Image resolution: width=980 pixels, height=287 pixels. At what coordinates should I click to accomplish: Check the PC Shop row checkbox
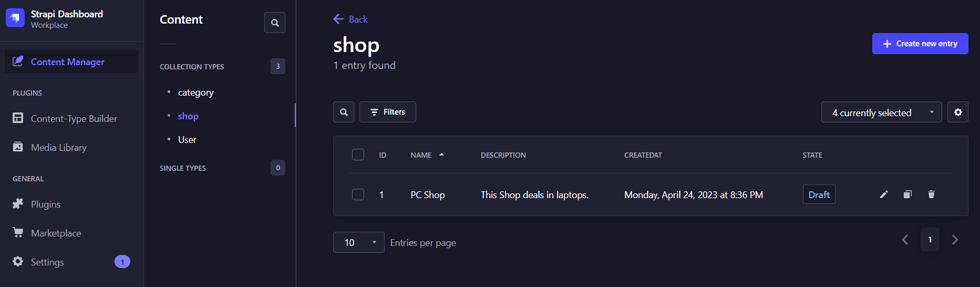[x=358, y=194]
